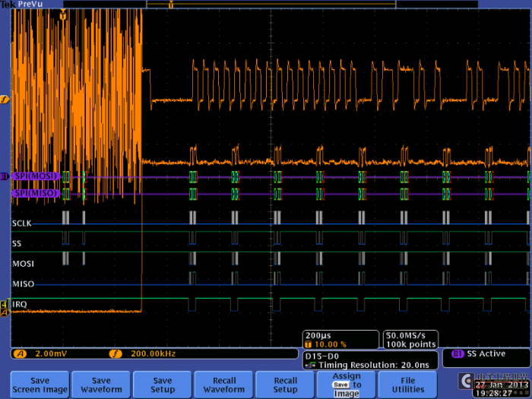The image size is (532, 399).
Task: Click the channel 4 indicator icon
Action: click(x=4, y=304)
